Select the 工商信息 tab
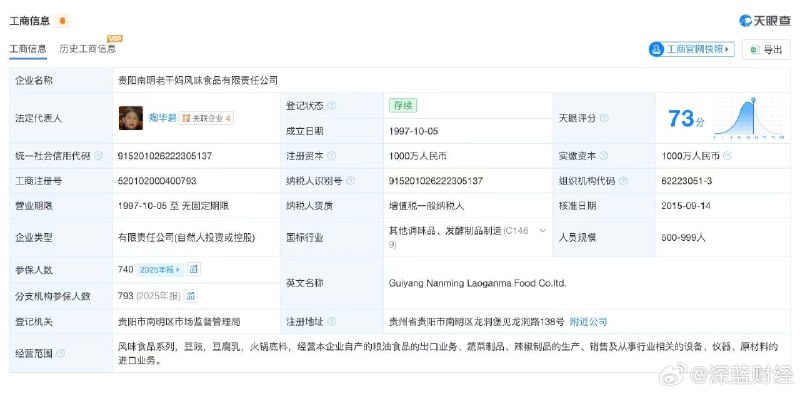 coord(28,48)
